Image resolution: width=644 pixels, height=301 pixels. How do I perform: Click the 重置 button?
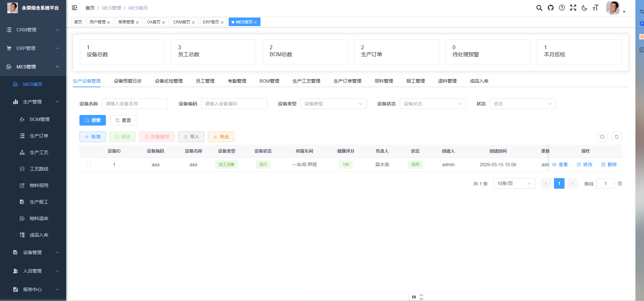[x=123, y=120]
